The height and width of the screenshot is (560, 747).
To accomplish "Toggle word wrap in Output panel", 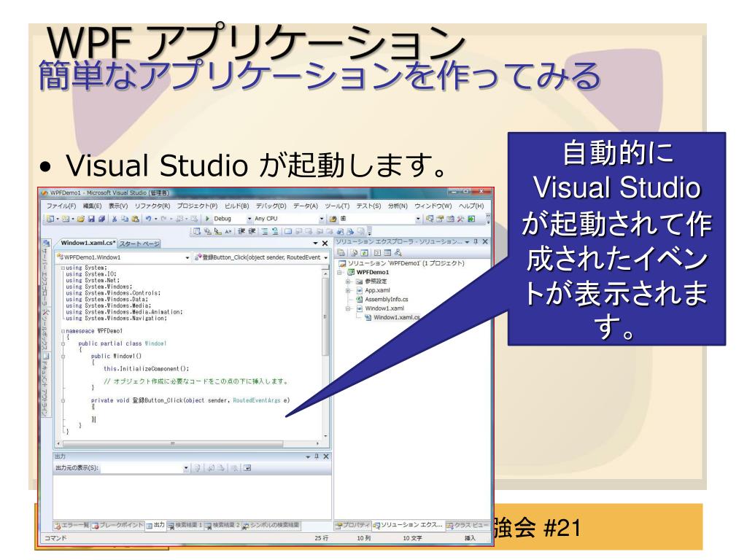I will tap(247, 468).
